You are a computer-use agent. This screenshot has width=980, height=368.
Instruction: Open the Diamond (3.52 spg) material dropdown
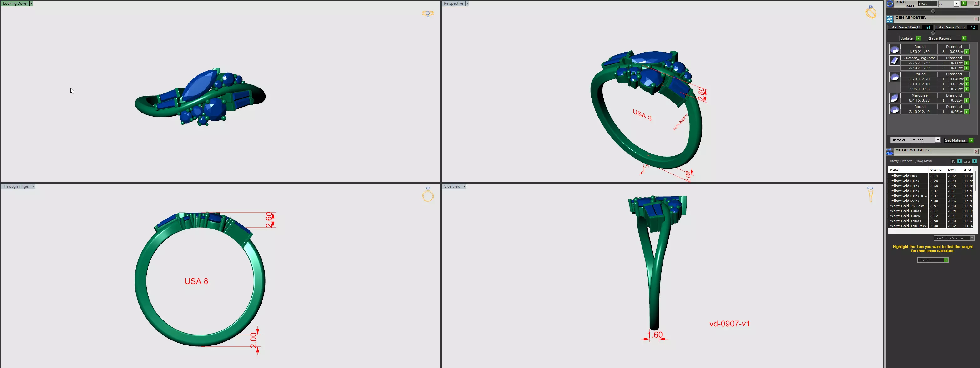(x=937, y=140)
